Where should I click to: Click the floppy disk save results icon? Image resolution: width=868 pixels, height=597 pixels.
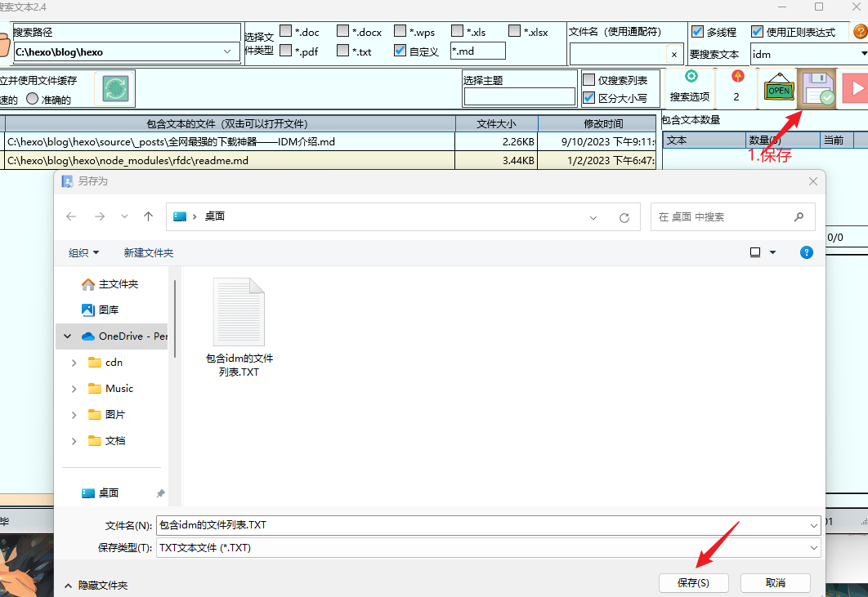(x=816, y=89)
